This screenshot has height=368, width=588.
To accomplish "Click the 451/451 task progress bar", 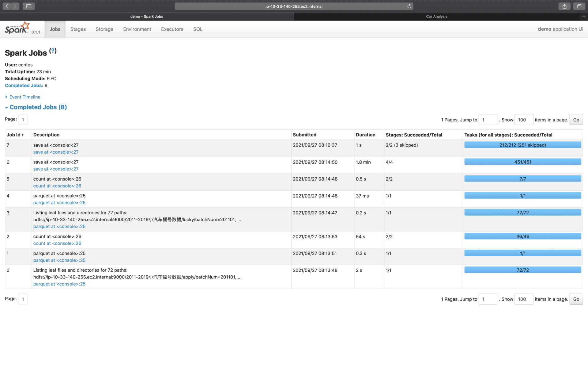I will tap(522, 162).
